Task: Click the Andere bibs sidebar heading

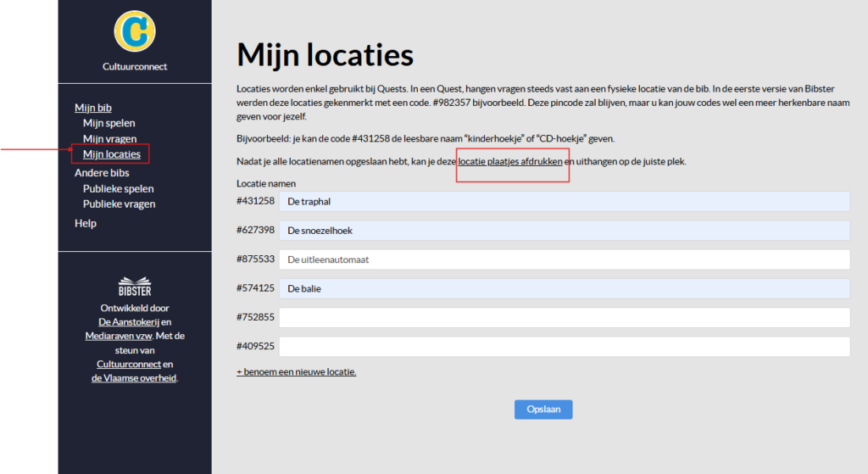Action: [x=102, y=173]
